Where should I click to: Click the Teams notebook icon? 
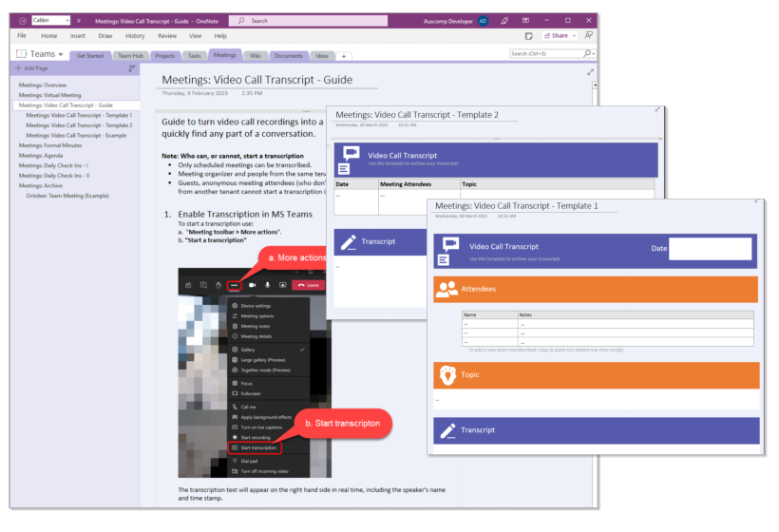tap(21, 53)
